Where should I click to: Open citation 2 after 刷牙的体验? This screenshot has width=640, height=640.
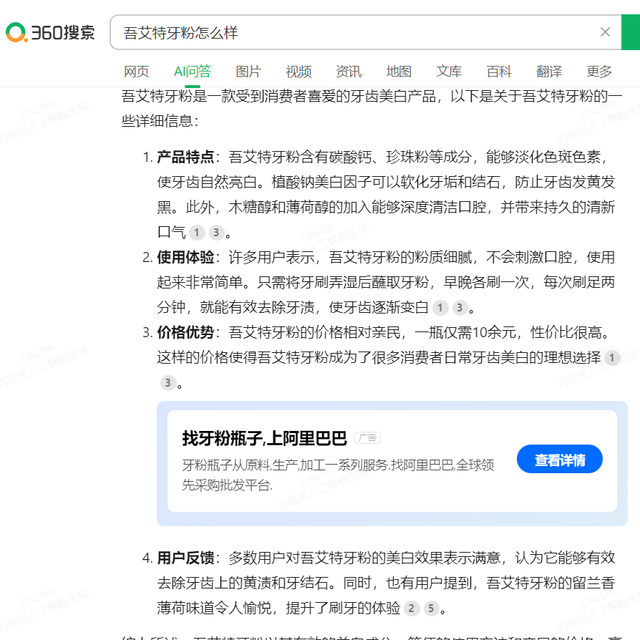pyautogui.click(x=411, y=609)
